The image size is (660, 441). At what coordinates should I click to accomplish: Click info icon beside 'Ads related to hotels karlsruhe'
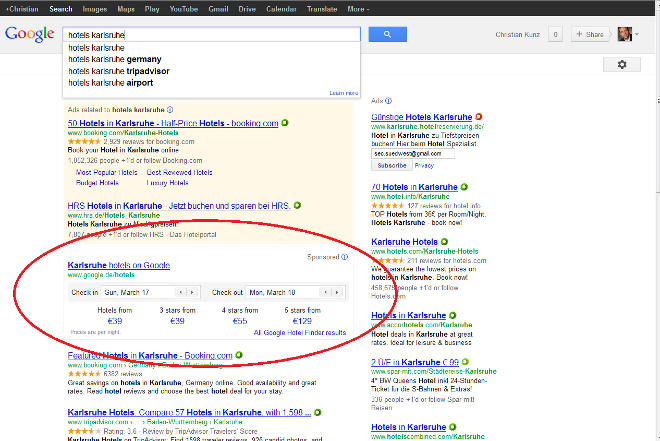pyautogui.click(x=170, y=109)
